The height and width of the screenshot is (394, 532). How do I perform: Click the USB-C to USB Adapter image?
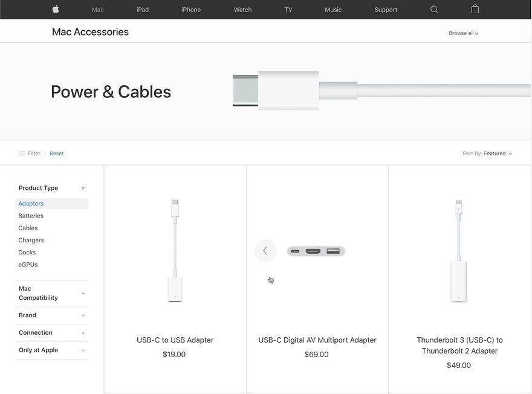click(175, 251)
